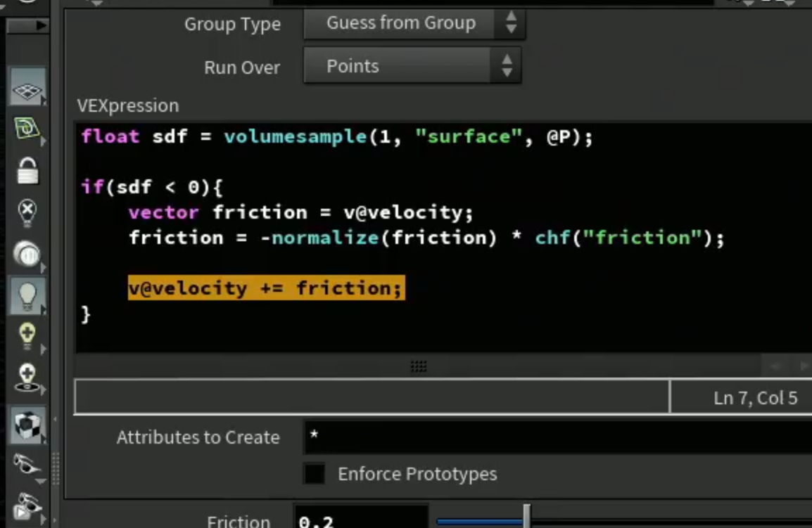The height and width of the screenshot is (528, 812).
Task: Click the light with plus on disc icon
Action: pyautogui.click(x=27, y=378)
